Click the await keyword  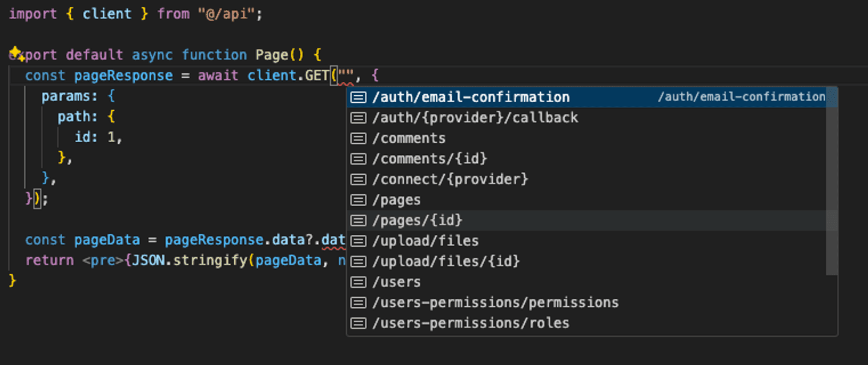pyautogui.click(x=218, y=75)
